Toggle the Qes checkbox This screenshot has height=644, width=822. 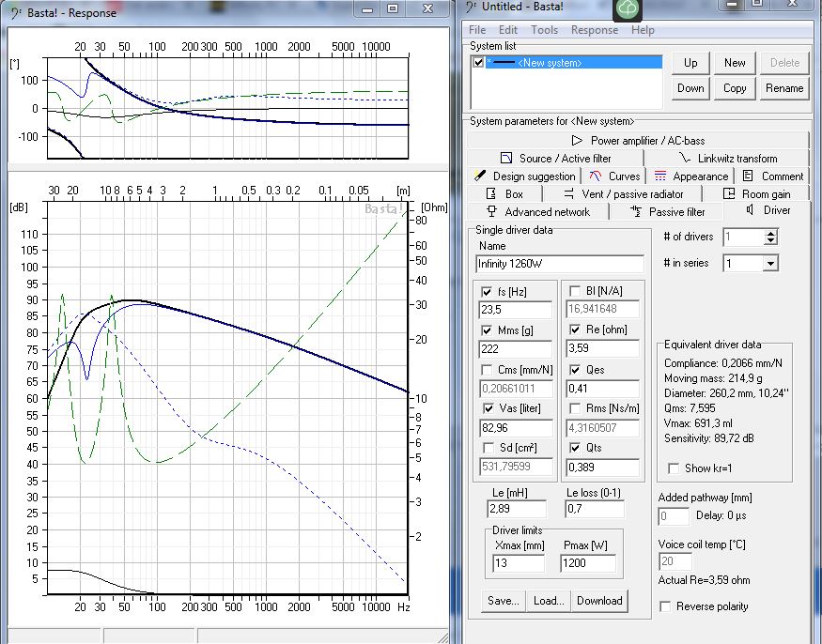[x=575, y=370]
